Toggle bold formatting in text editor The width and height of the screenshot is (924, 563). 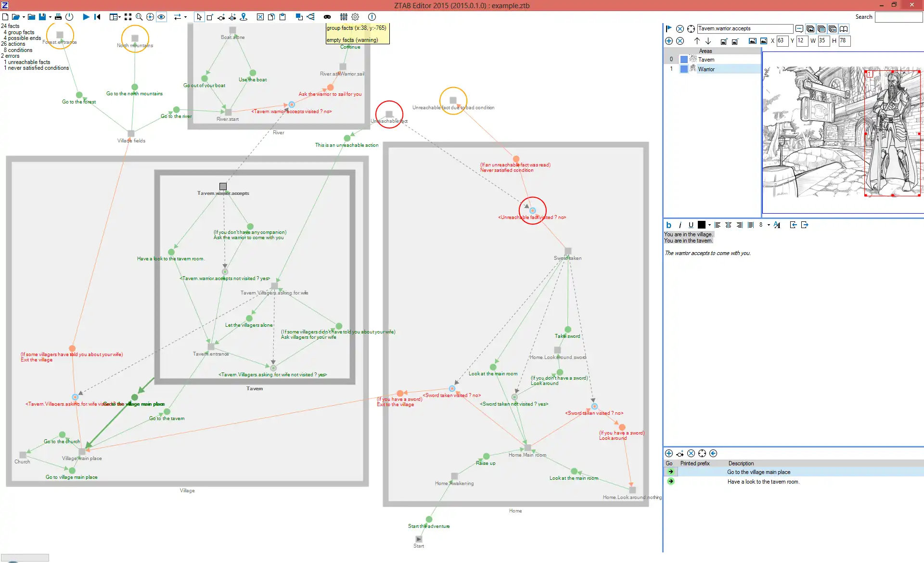[669, 224]
